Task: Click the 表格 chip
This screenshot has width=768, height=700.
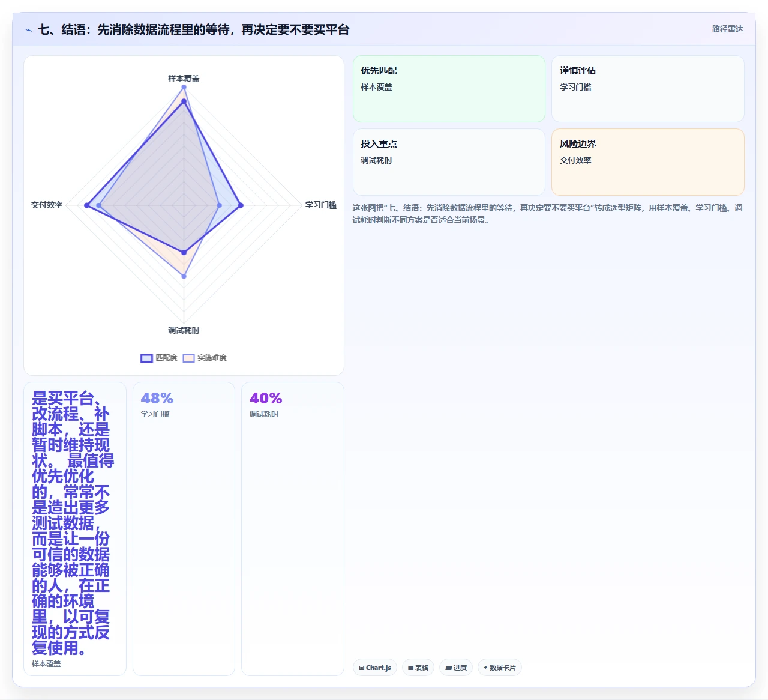Action: 418,668
